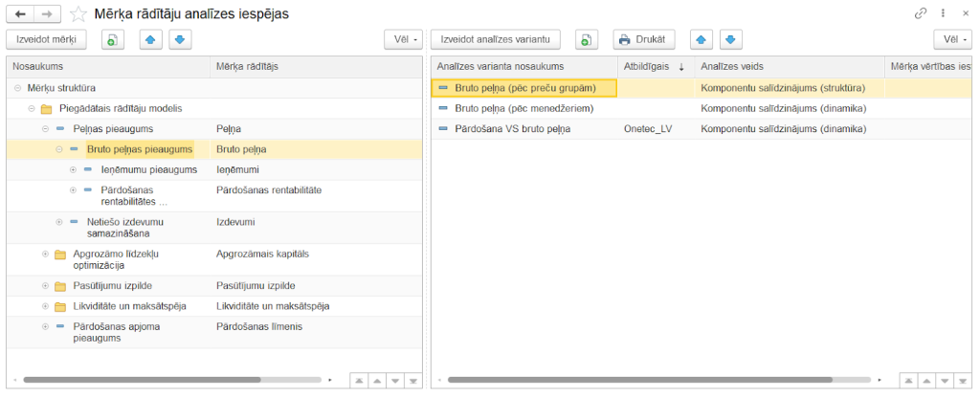Click blue up arrow right of Drukāt
Image resolution: width=980 pixels, height=399 pixels.
click(x=701, y=40)
